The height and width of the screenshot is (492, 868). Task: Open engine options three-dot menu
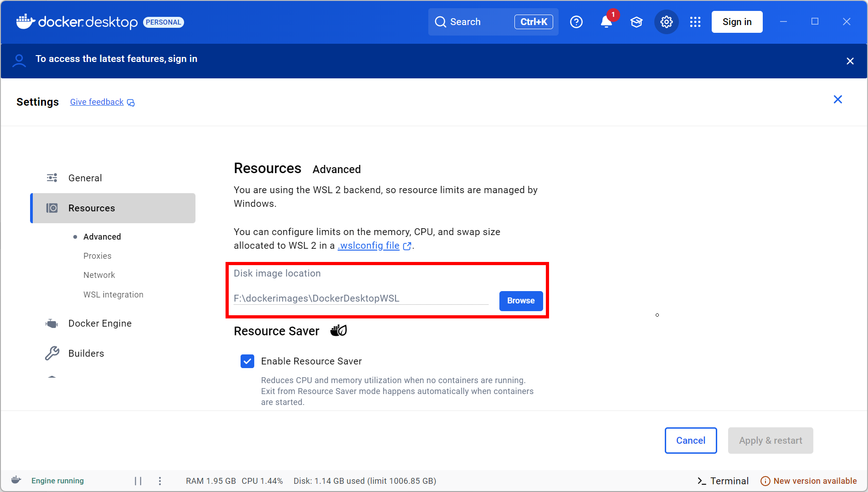pyautogui.click(x=160, y=481)
